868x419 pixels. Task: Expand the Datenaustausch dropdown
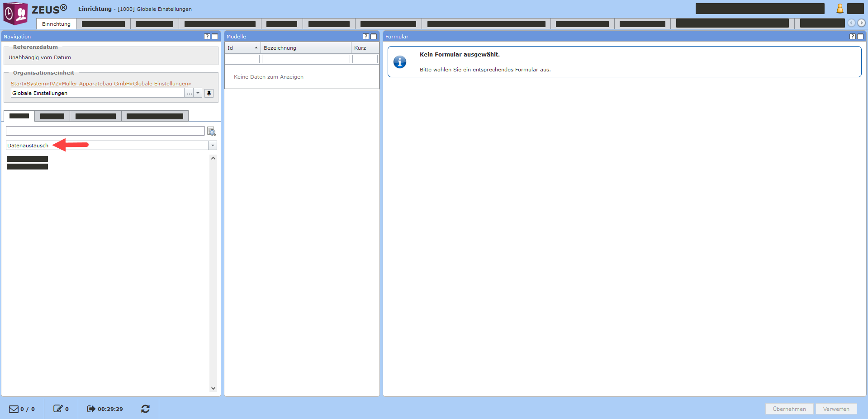pos(213,146)
